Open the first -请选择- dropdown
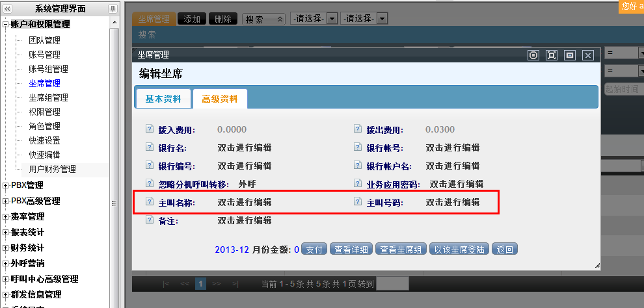644x308 pixels. coord(314,19)
